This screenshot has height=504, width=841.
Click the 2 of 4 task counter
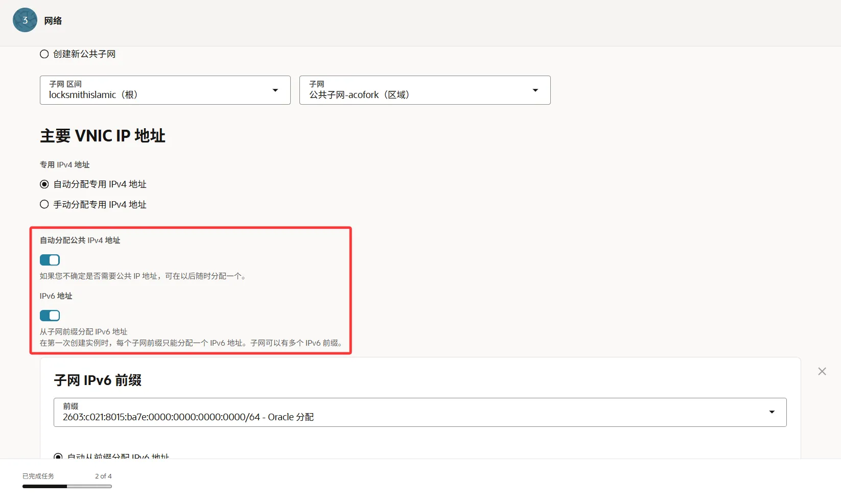pos(103,476)
